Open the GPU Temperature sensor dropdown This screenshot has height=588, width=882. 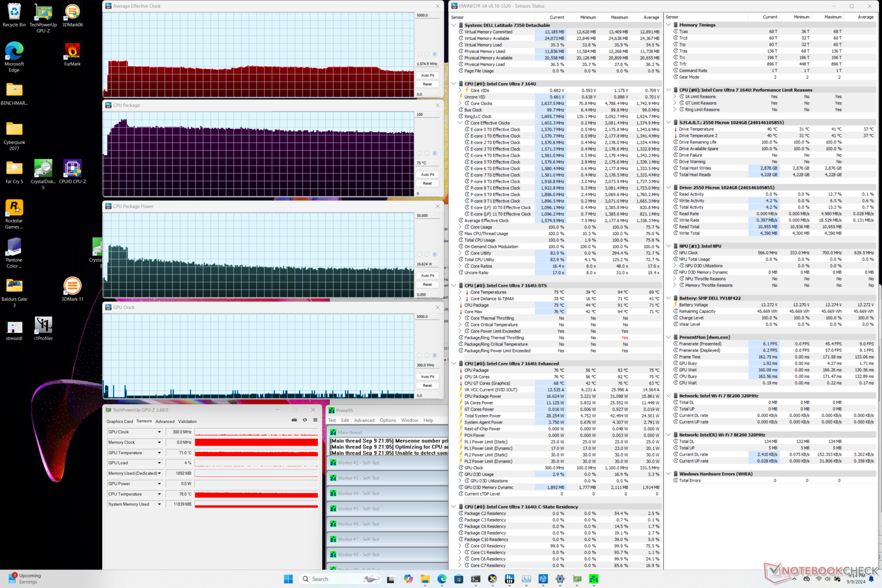pos(159,453)
